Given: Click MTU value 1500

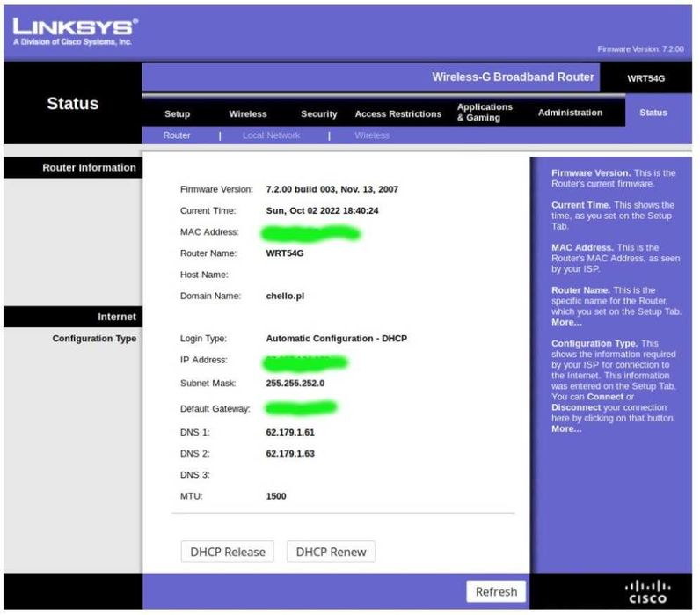Looking at the screenshot, I should pos(276,496).
